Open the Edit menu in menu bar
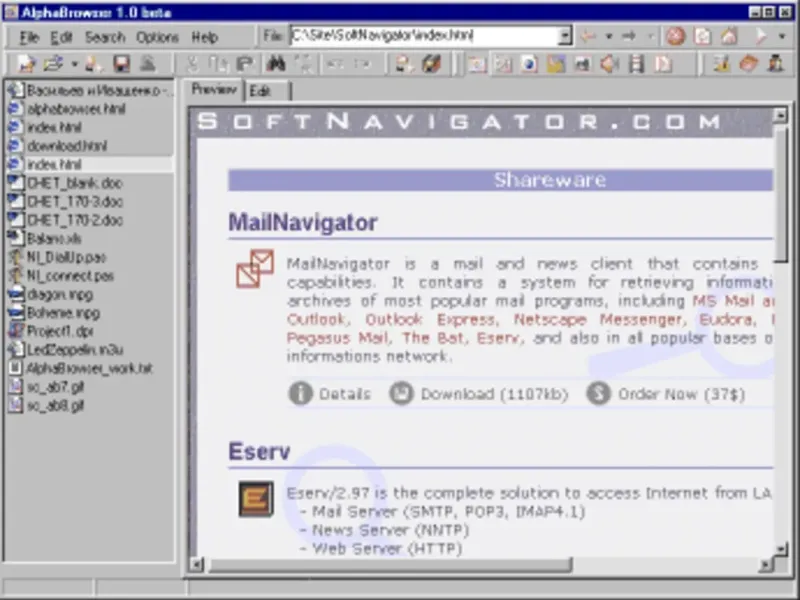The height and width of the screenshot is (600, 800). [61, 37]
